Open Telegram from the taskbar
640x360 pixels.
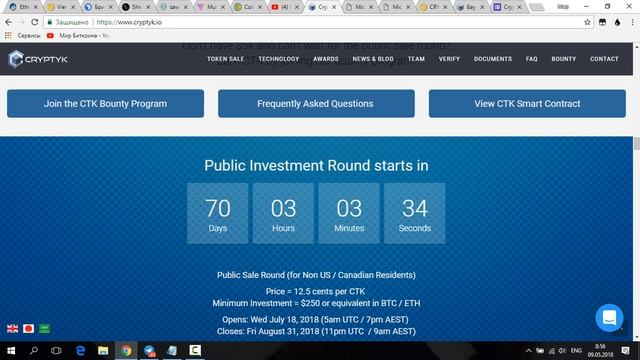149,351
